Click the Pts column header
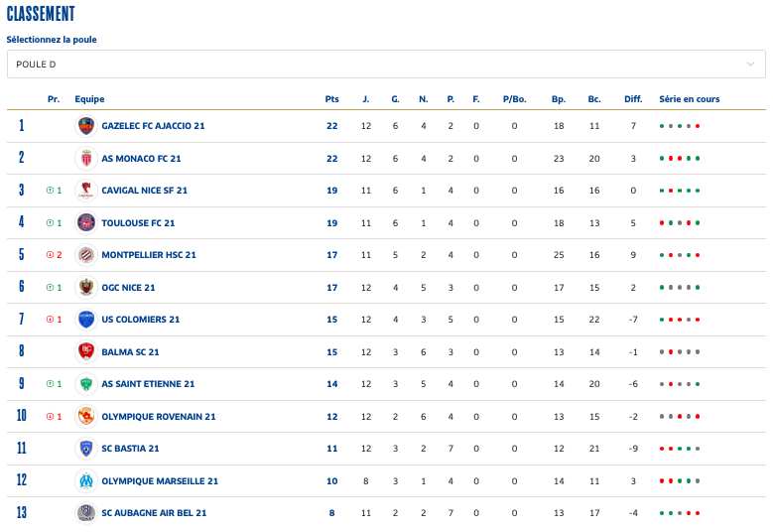Image resolution: width=773 pixels, height=532 pixels. pyautogui.click(x=331, y=99)
